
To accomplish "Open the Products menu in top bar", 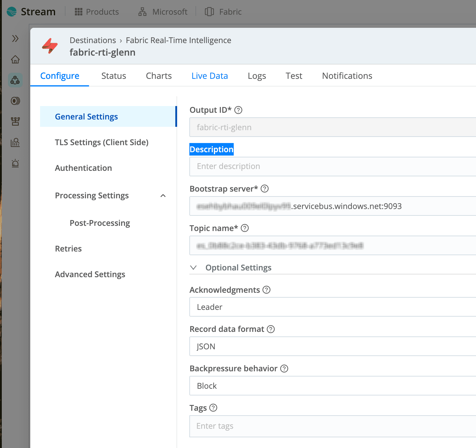I will 97,12.
